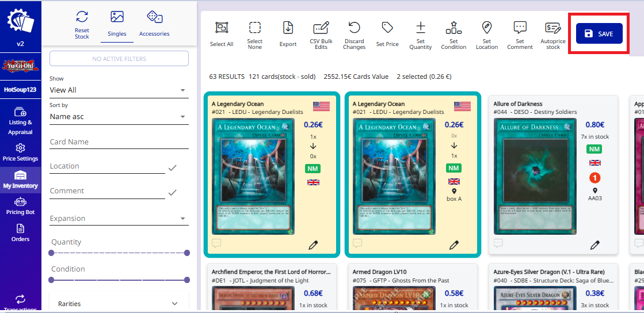The height and width of the screenshot is (313, 644).
Task: Click the location pin above AA03
Action: (x=595, y=191)
